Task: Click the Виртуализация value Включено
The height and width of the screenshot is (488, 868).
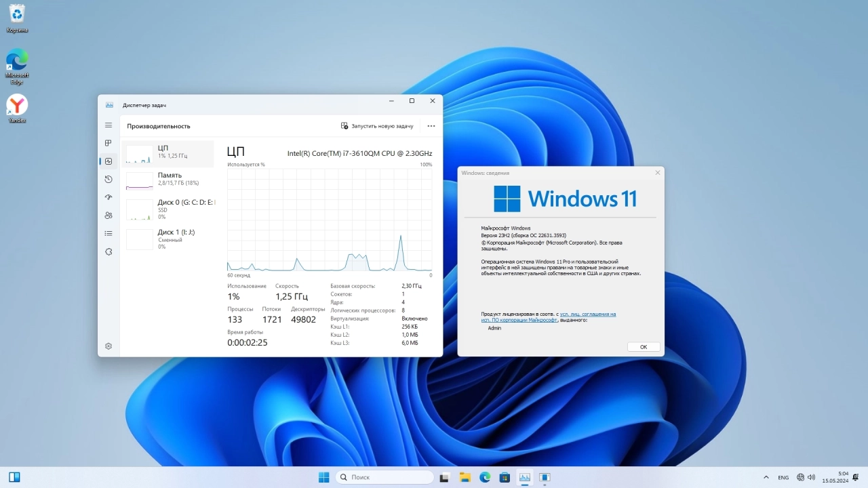Action: (414, 319)
